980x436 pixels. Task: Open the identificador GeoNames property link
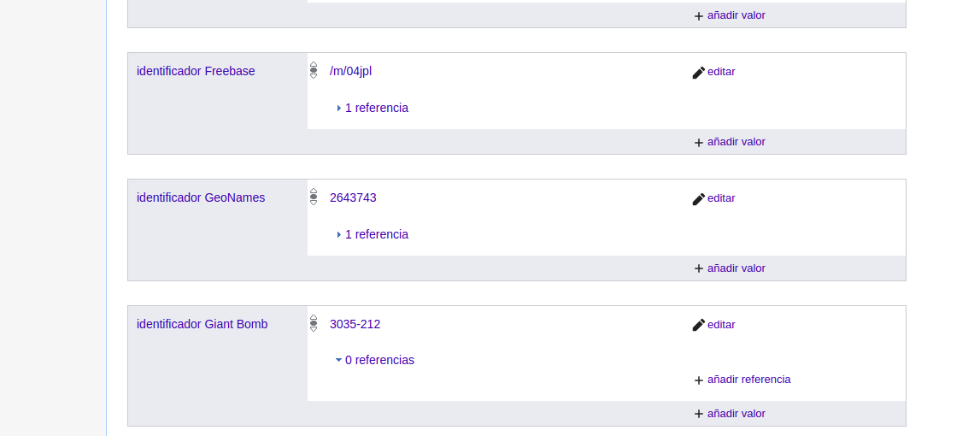coord(201,197)
